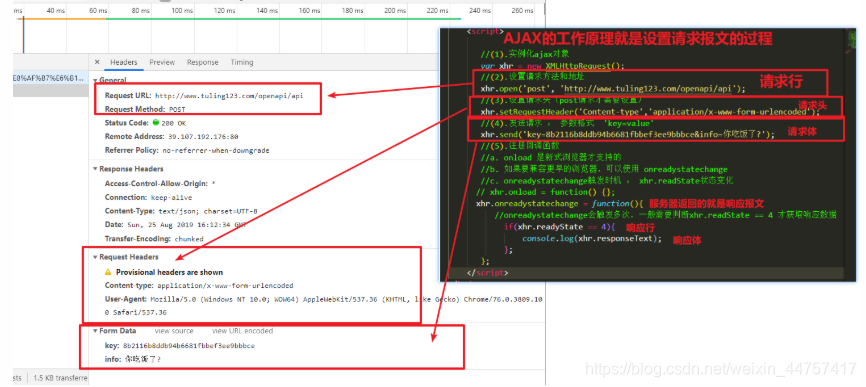Click the closing </script> tag in code

[x=488, y=273]
